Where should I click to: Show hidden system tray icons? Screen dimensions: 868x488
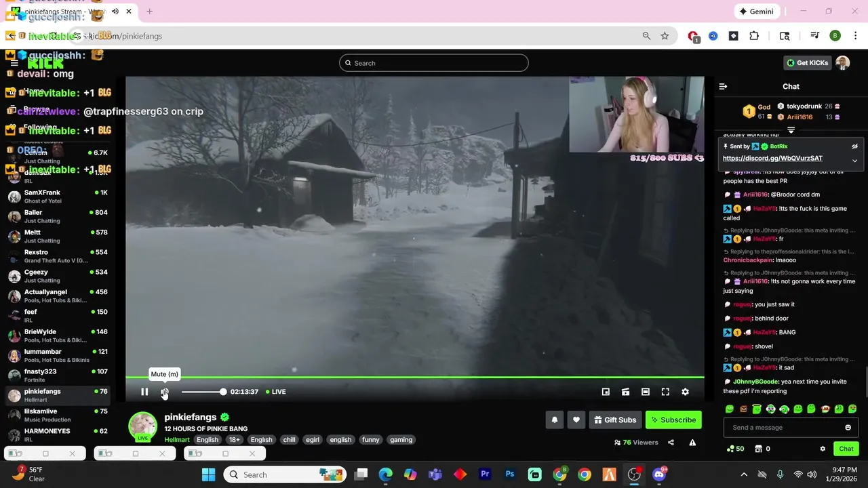tap(744, 474)
